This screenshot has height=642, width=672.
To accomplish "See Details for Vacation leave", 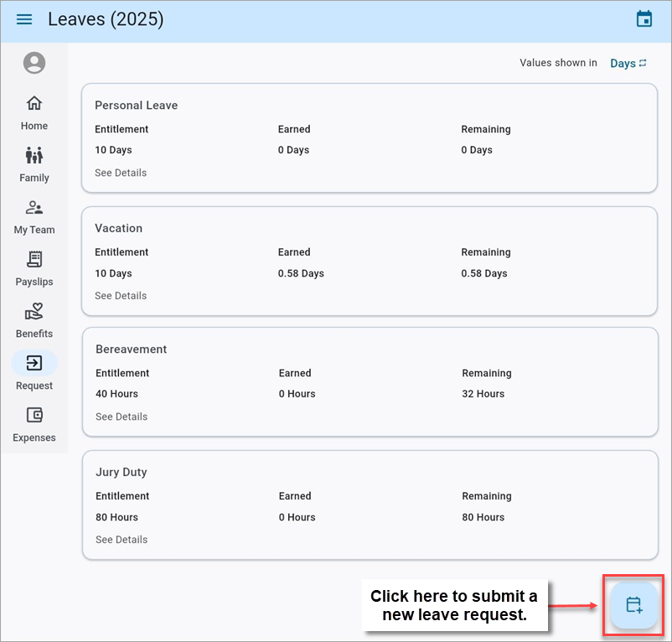I will [121, 296].
